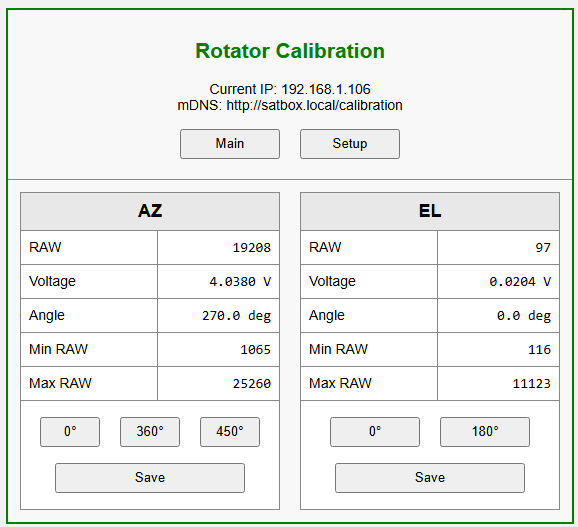Viewport: 578px width, 527px height.
Task: Click EL Min RAW value 116
Action: click(x=539, y=349)
